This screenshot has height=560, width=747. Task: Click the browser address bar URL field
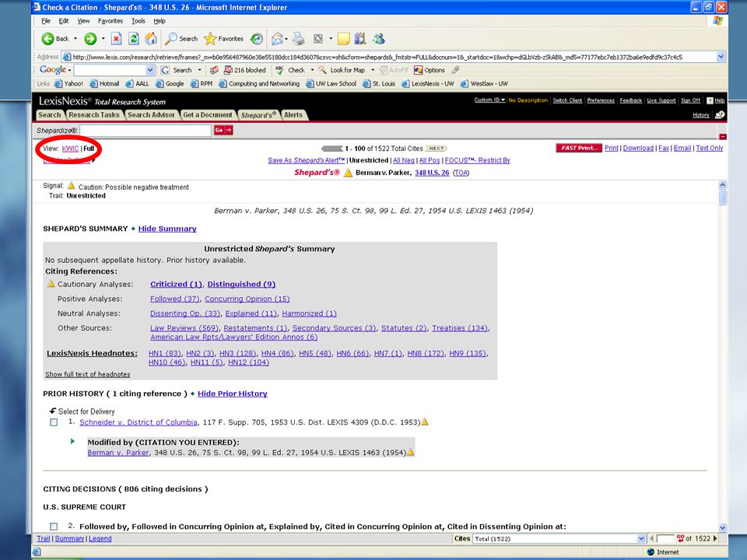pyautogui.click(x=389, y=57)
